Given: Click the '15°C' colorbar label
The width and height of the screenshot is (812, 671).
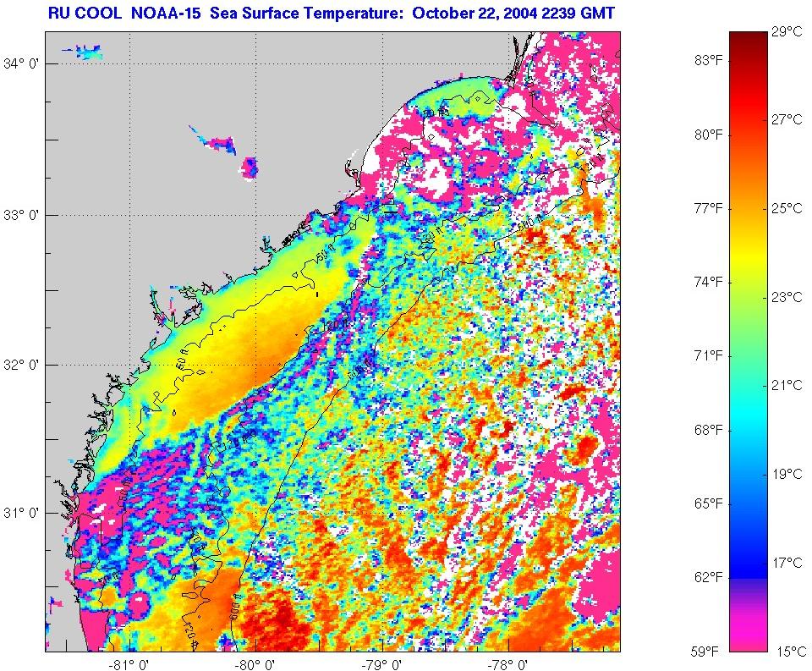Looking at the screenshot, I should point(791,652).
